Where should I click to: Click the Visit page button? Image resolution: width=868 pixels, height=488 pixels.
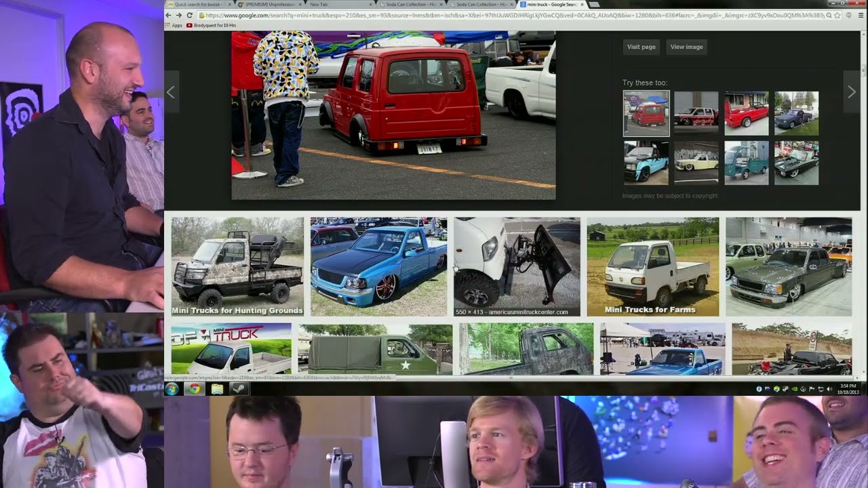(x=641, y=47)
